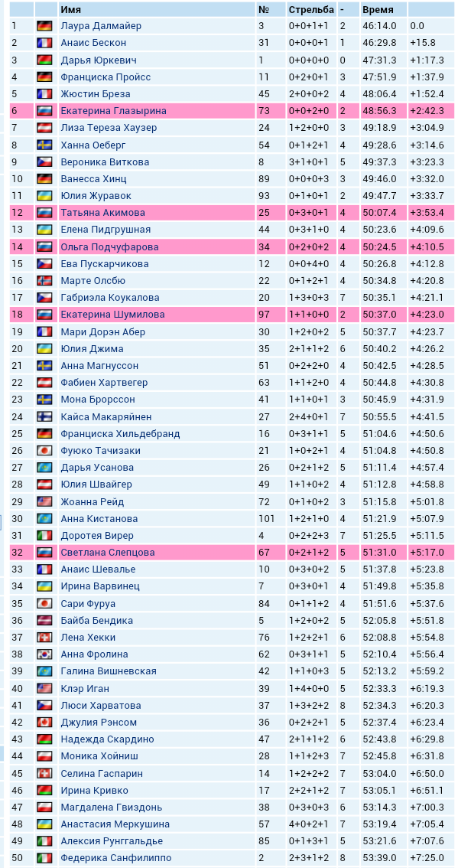Click shooting result 0+0+4+0
This screenshot has width=458, height=868.
309,264
